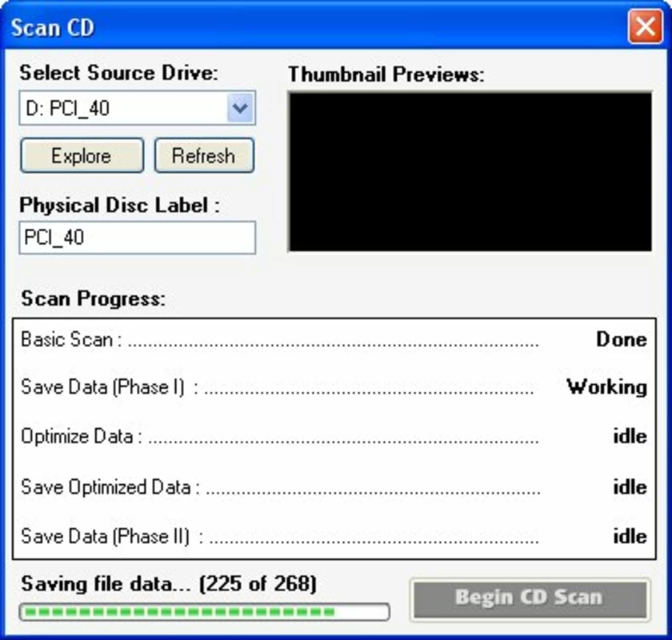The width and height of the screenshot is (672, 640).
Task: Click the Basic Scan progress row
Action: click(x=334, y=339)
